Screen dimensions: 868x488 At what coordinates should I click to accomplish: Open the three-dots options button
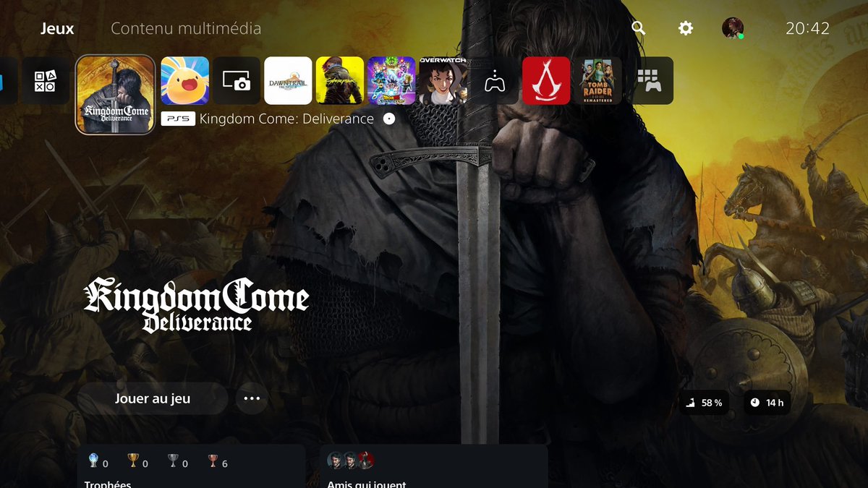(252, 398)
